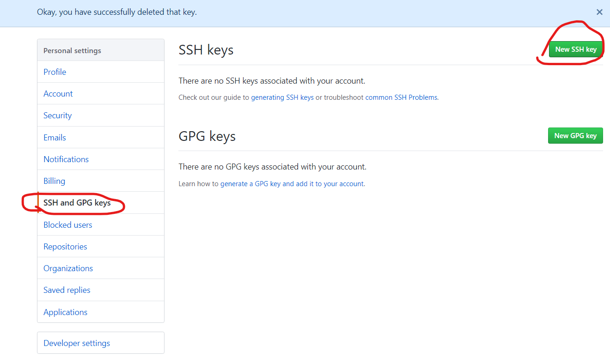This screenshot has width=610, height=364.
Task: Click the New SSH key button
Action: [x=576, y=49]
